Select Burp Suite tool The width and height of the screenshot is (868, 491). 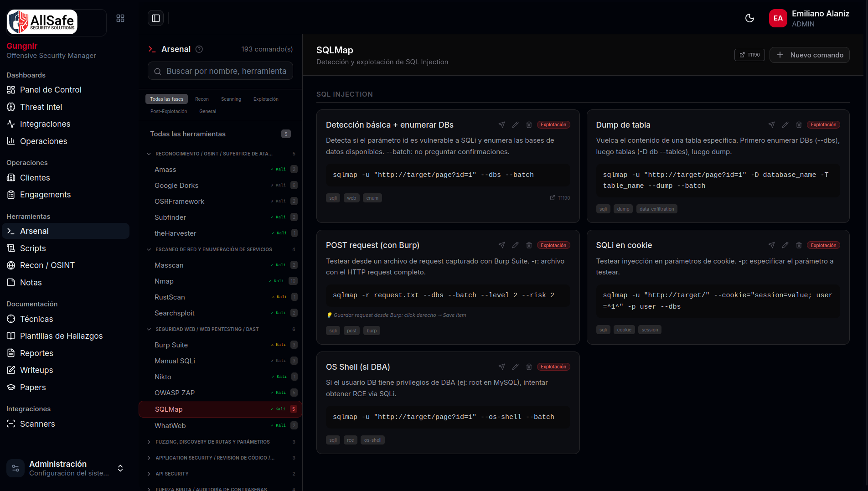click(x=221, y=345)
